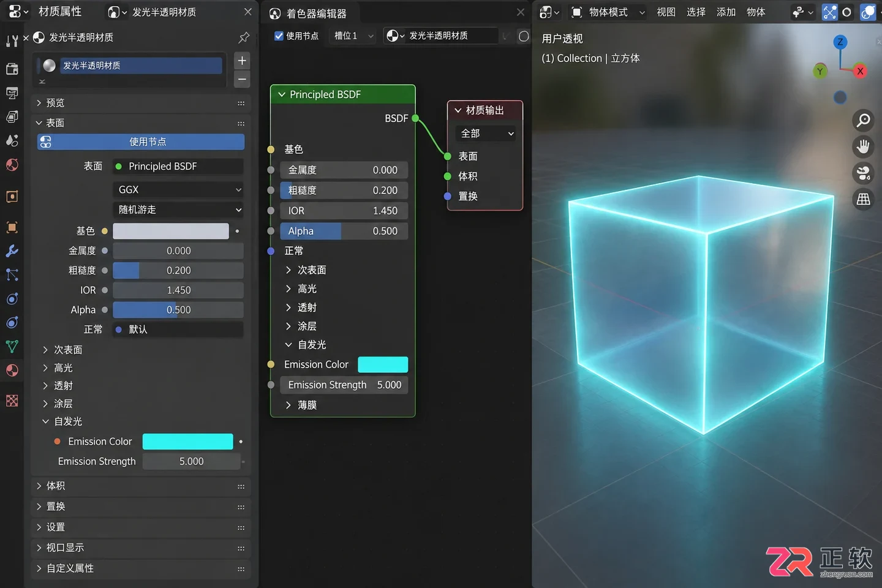Open the View Layer properties tab
Viewport: 882px width, 588px height.
pyautogui.click(x=12, y=116)
